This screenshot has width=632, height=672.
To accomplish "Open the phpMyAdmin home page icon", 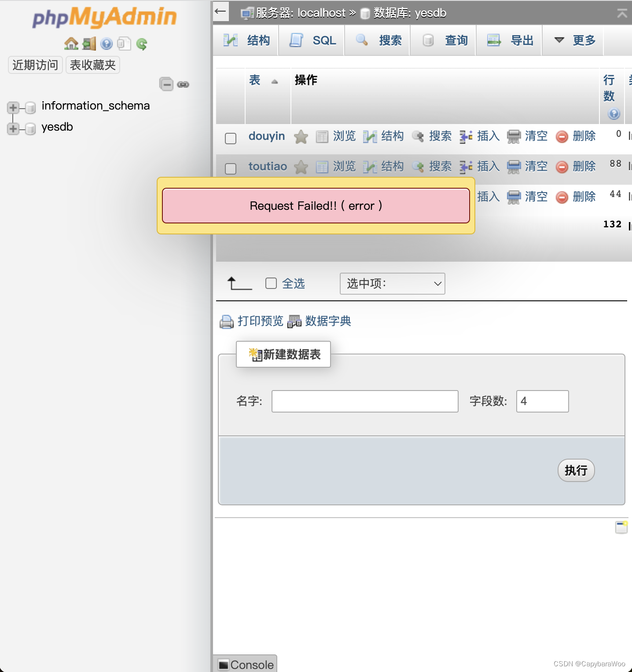I will [70, 44].
